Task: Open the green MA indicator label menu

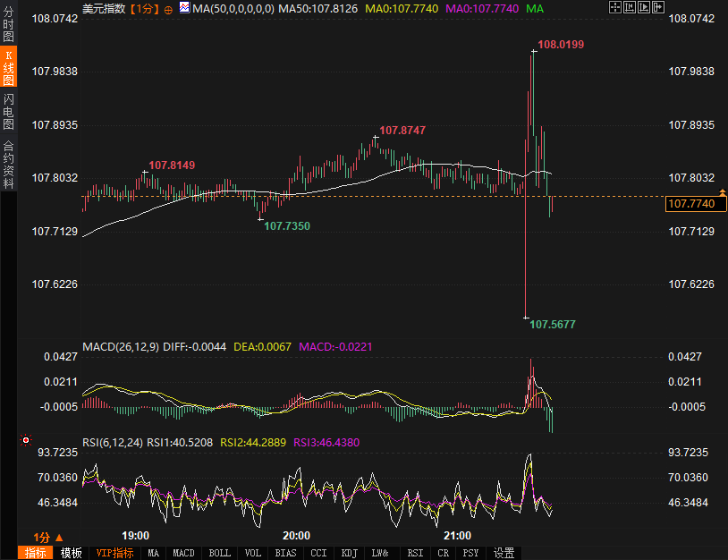Action: point(535,8)
